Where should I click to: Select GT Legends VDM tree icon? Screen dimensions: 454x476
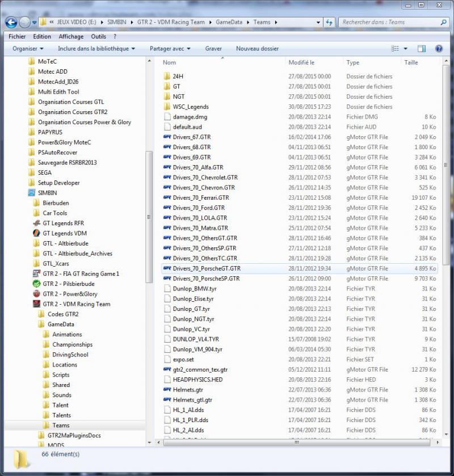36,233
